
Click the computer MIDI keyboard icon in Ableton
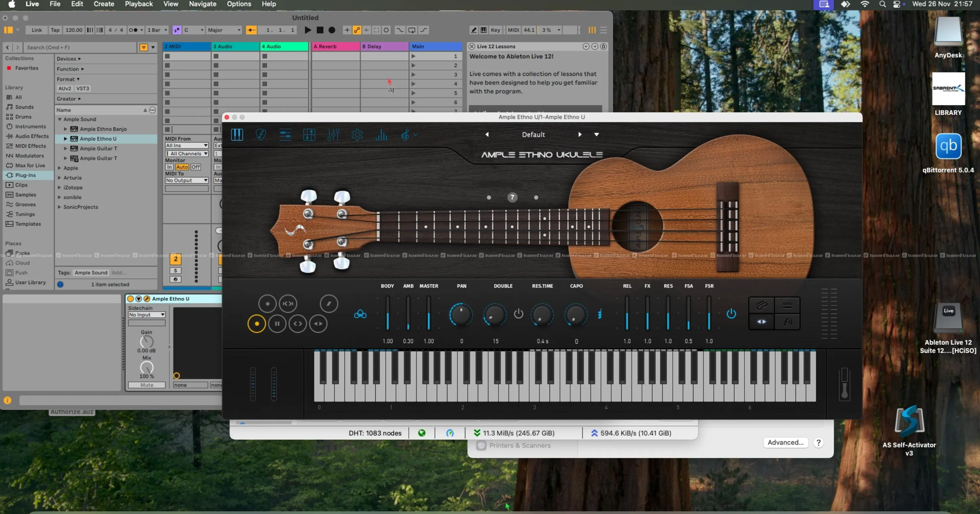coord(484,30)
